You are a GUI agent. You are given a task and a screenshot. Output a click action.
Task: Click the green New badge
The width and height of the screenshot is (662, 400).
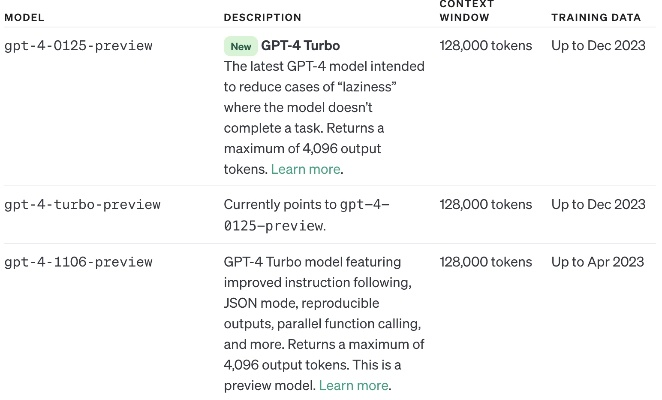pos(240,46)
